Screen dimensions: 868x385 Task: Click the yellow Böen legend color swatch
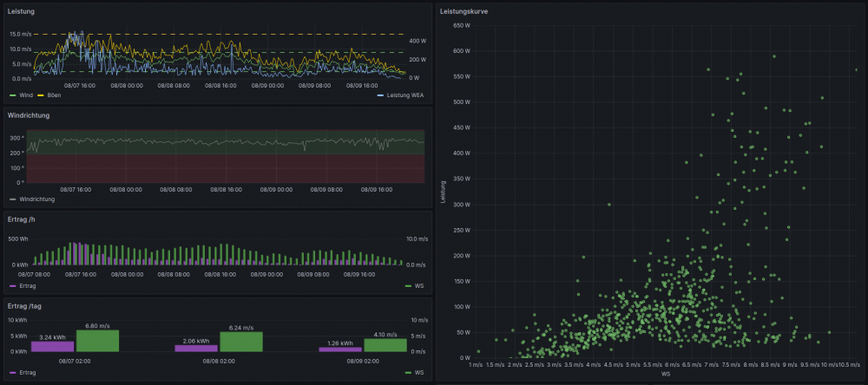coord(40,95)
